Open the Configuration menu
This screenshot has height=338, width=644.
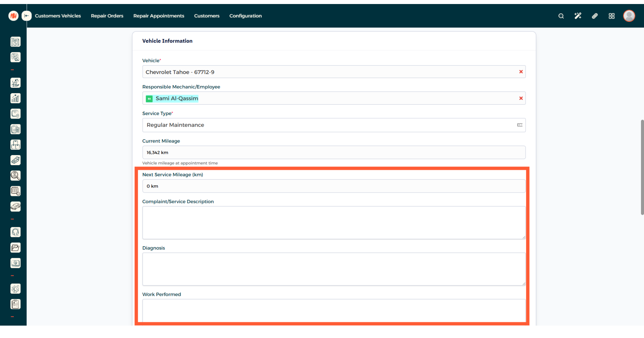tap(245, 16)
